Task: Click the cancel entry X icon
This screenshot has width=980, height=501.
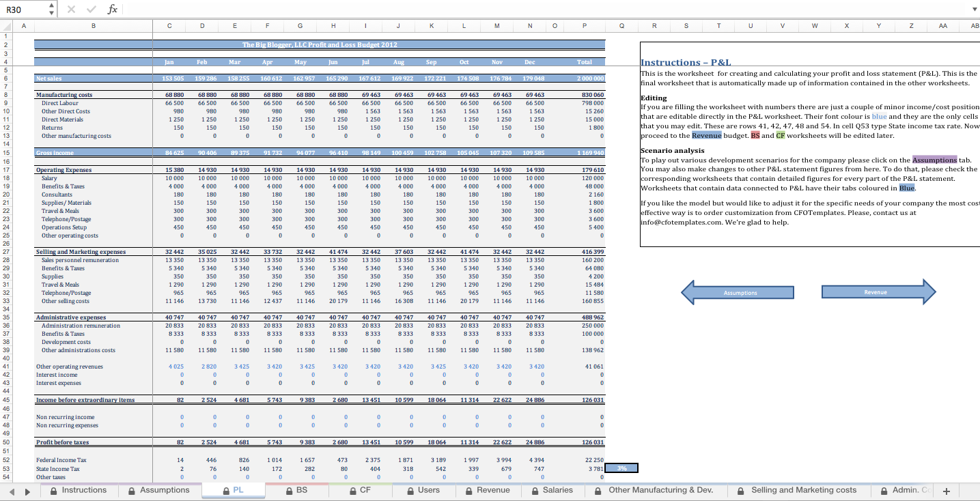Action: [x=71, y=10]
